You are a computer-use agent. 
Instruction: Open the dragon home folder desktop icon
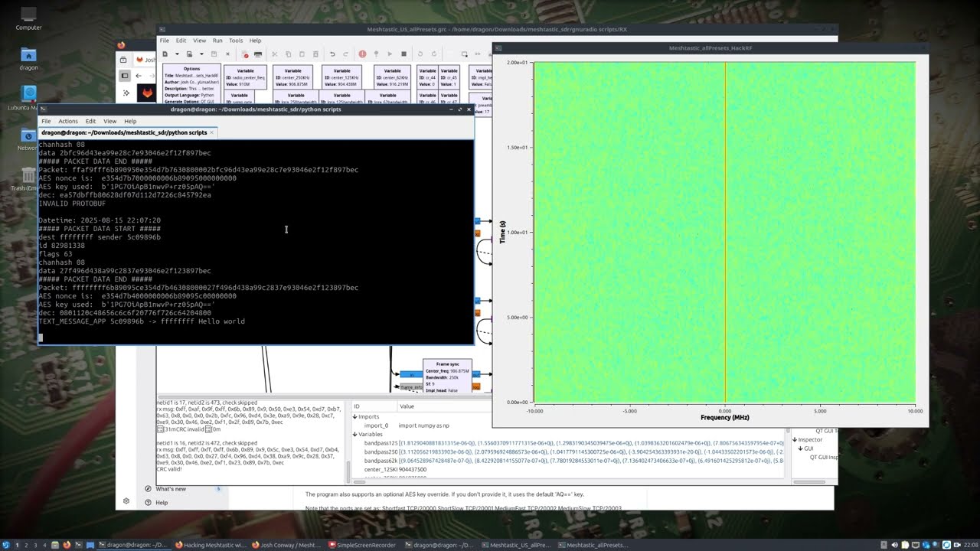coord(28,60)
